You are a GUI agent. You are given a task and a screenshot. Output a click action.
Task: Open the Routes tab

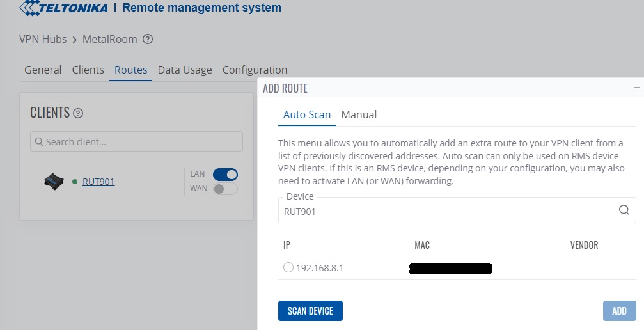point(130,70)
